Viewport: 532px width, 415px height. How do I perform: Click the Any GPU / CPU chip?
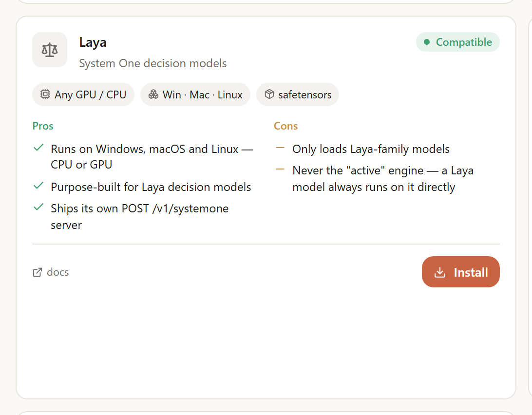coord(83,94)
